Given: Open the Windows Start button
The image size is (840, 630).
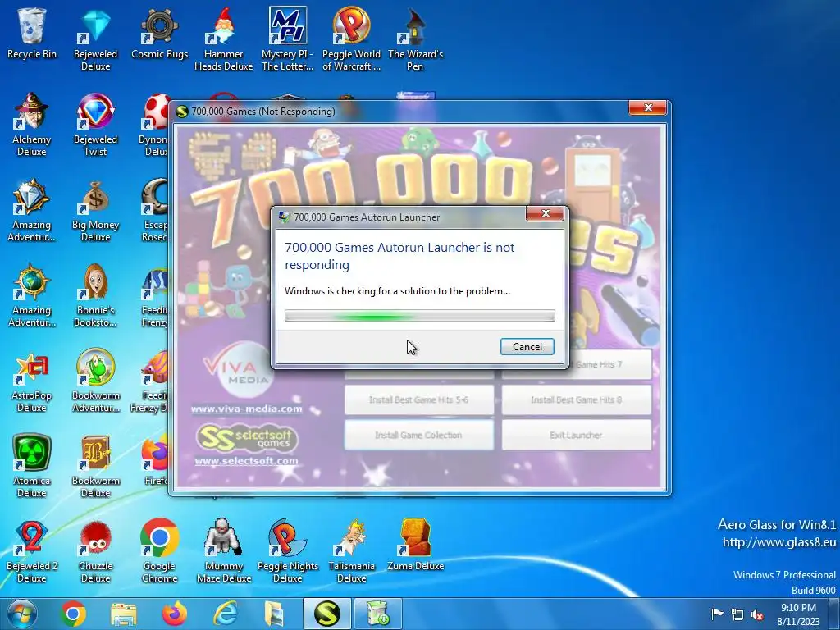Looking at the screenshot, I should (22, 614).
